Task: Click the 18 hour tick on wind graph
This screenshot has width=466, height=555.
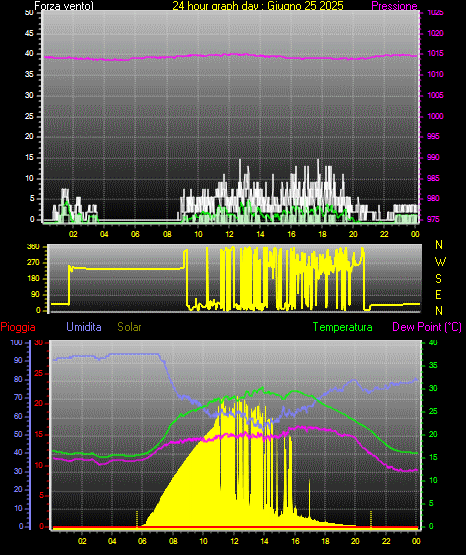Action: (x=322, y=234)
